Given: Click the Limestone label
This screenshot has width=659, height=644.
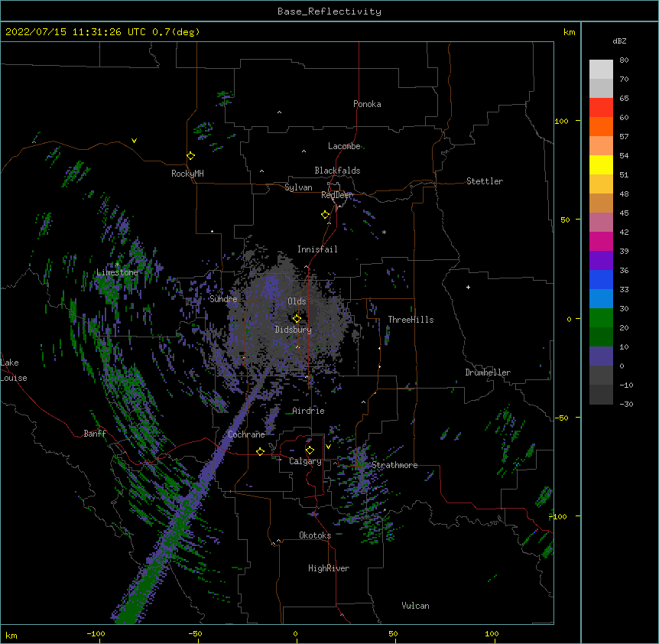Looking at the screenshot, I should pyautogui.click(x=117, y=272).
